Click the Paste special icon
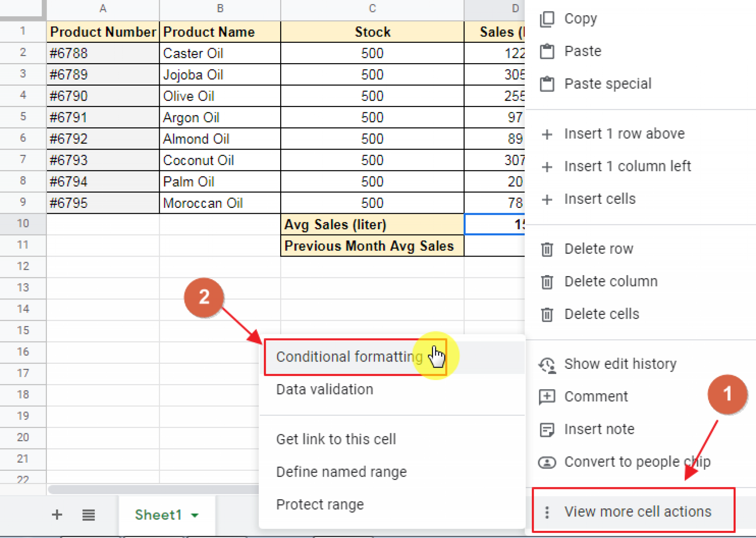756x538 pixels. coord(546,84)
